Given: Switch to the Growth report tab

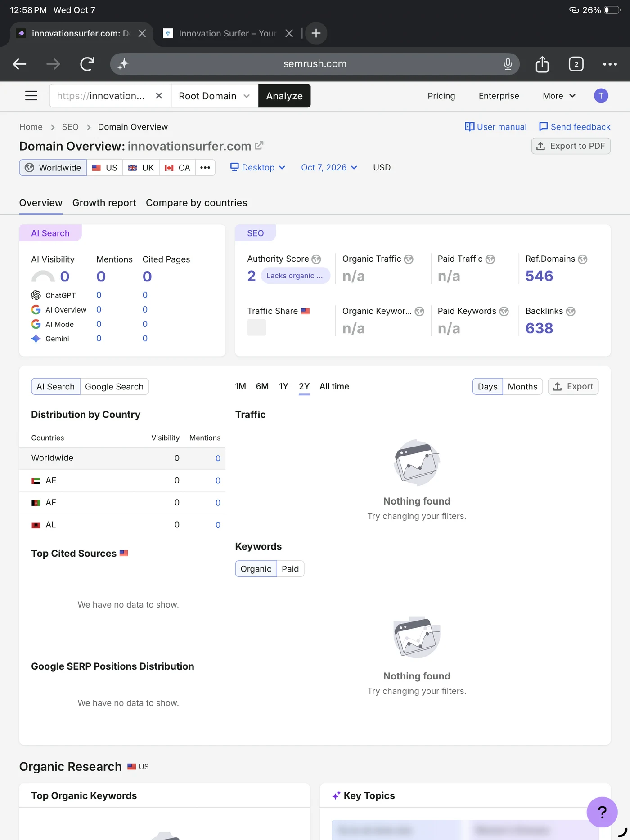Looking at the screenshot, I should 104,203.
